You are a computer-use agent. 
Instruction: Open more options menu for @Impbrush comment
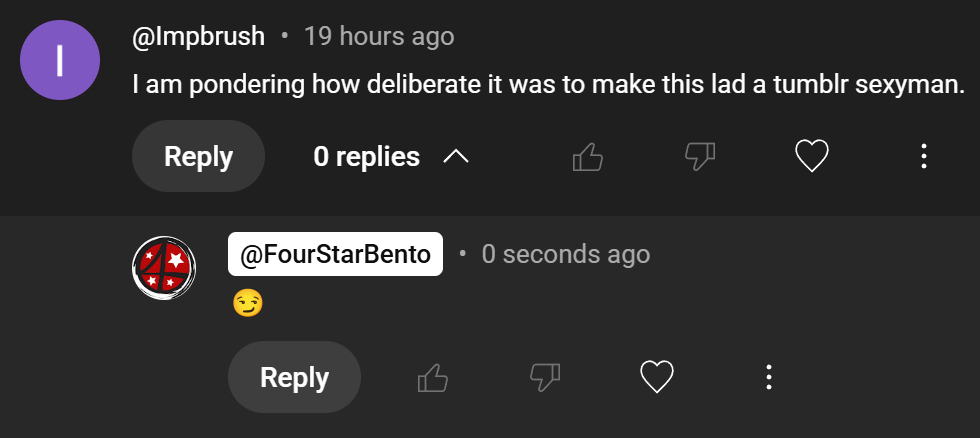coord(924,157)
